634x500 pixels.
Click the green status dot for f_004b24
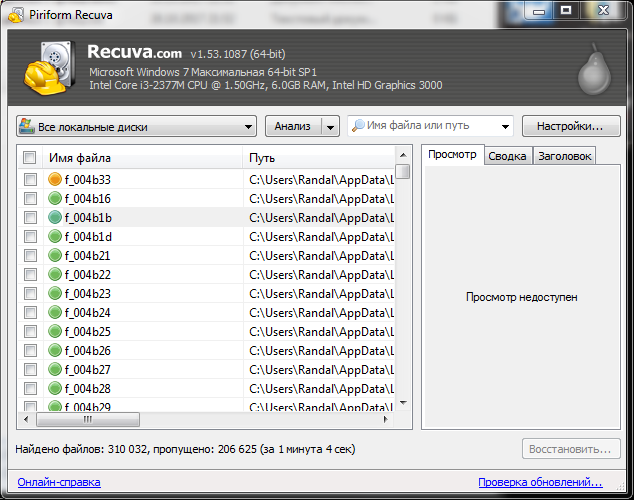click(55, 312)
